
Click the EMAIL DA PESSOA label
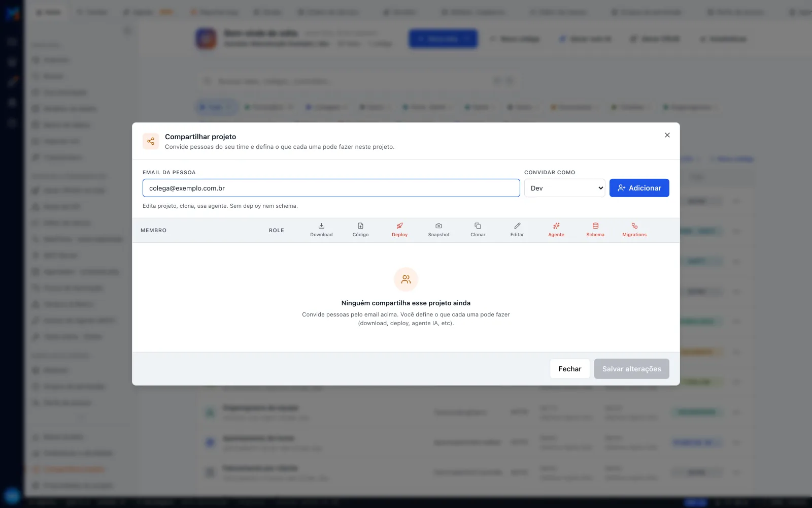169,173
